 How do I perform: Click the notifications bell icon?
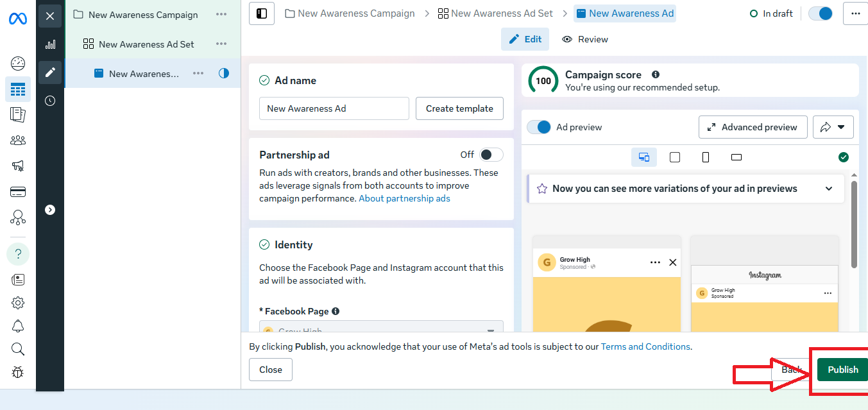coord(18,326)
